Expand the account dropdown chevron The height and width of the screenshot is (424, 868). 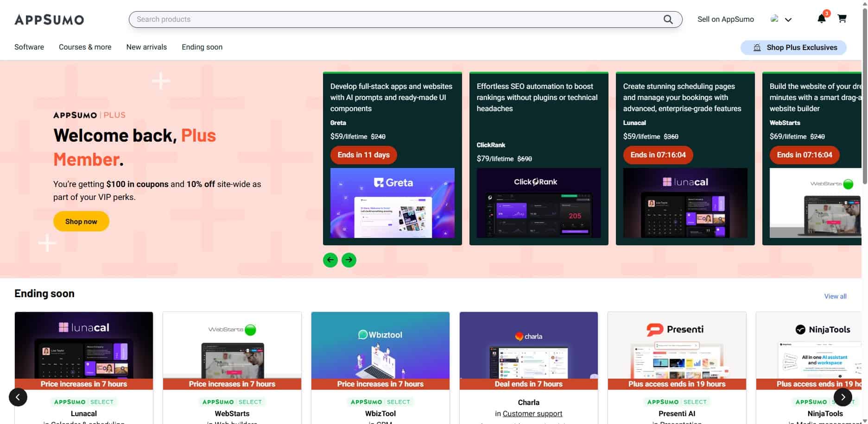click(788, 19)
